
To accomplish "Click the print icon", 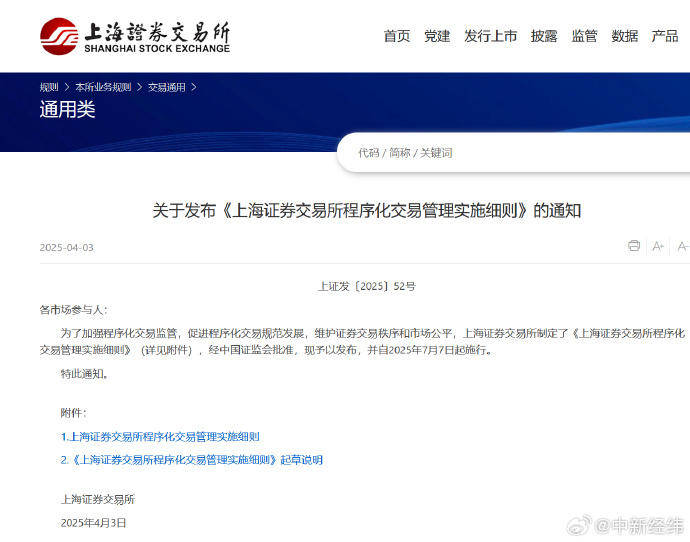I will [634, 246].
